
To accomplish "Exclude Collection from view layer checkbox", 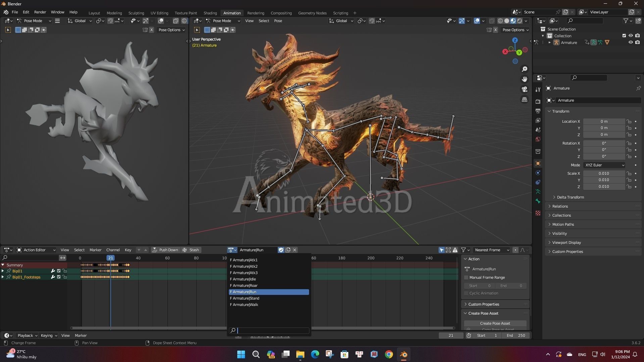I will [624, 36].
